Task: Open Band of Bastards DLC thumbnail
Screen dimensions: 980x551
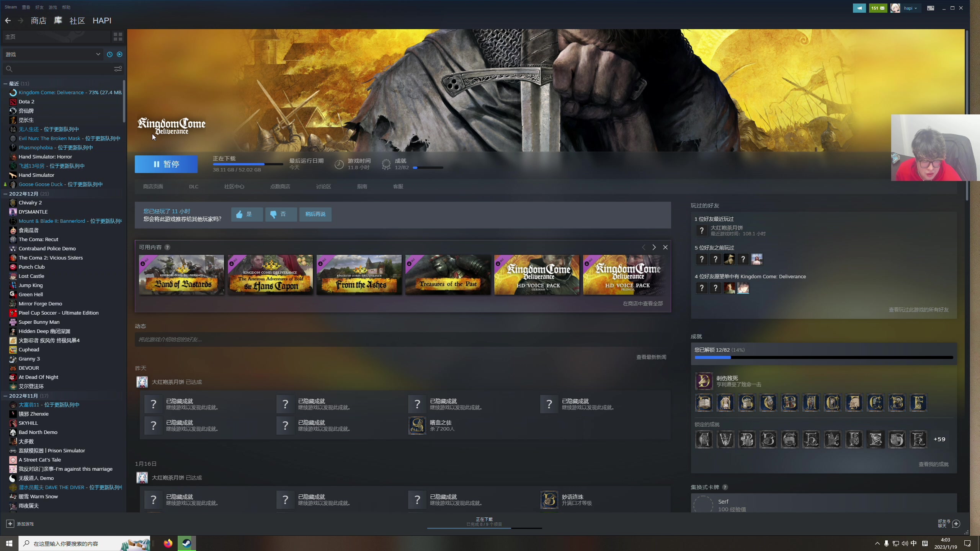Action: [181, 275]
